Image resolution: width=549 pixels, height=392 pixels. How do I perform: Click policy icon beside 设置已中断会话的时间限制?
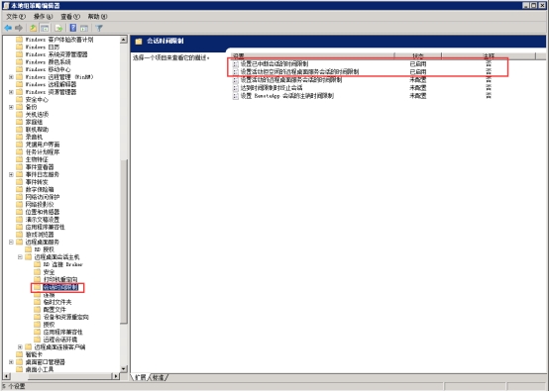pyautogui.click(x=236, y=64)
